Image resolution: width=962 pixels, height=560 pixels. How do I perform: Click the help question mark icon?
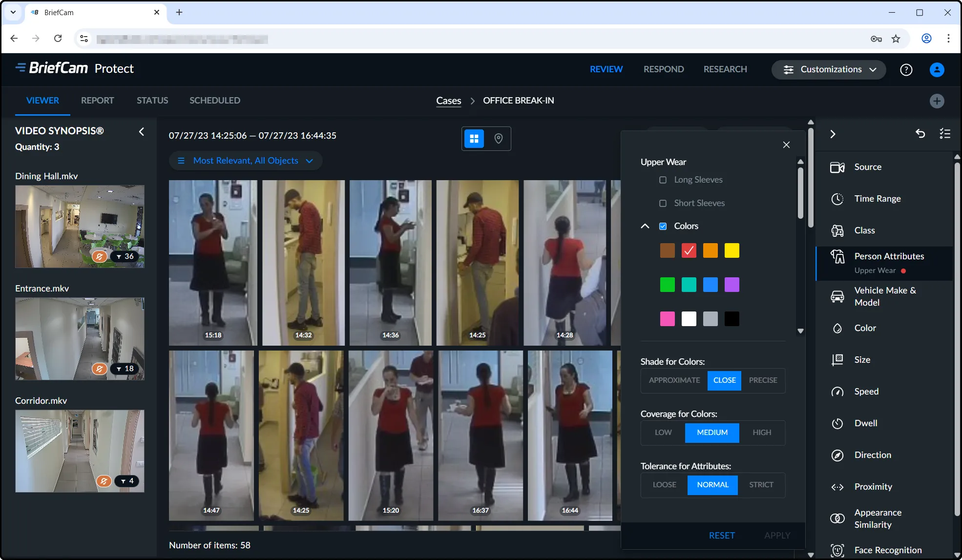[x=906, y=70]
